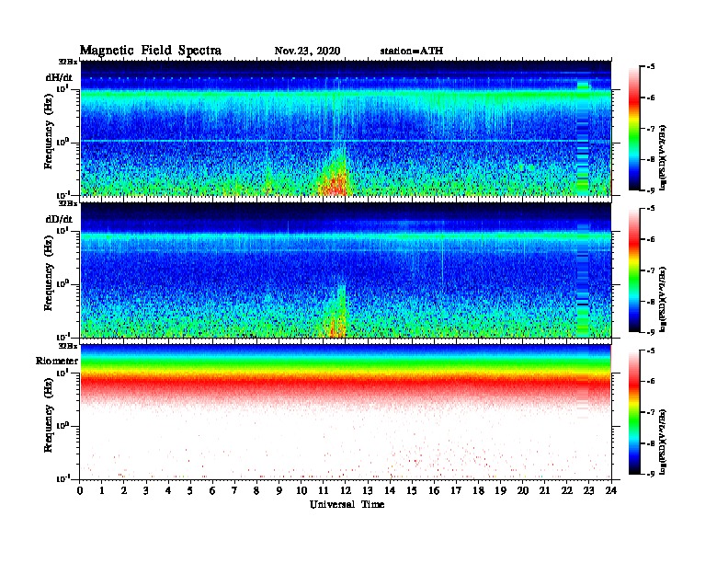
Task: Click hour "2" on the time axis
Action: [x=124, y=491]
